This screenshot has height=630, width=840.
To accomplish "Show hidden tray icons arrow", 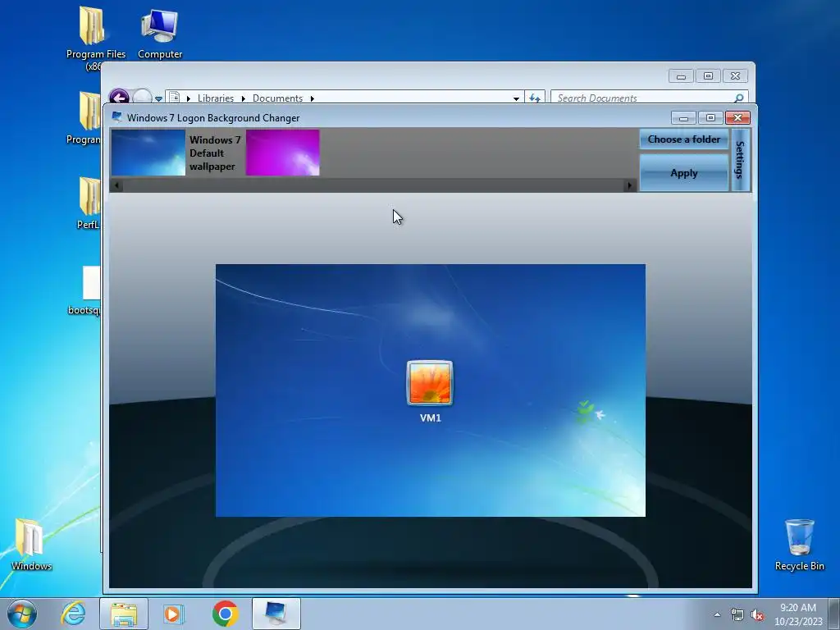I will coord(717,614).
